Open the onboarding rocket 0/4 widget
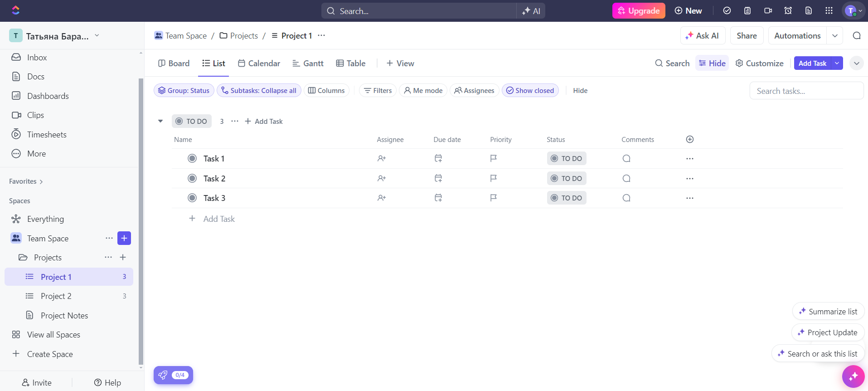868x391 pixels. tap(173, 375)
